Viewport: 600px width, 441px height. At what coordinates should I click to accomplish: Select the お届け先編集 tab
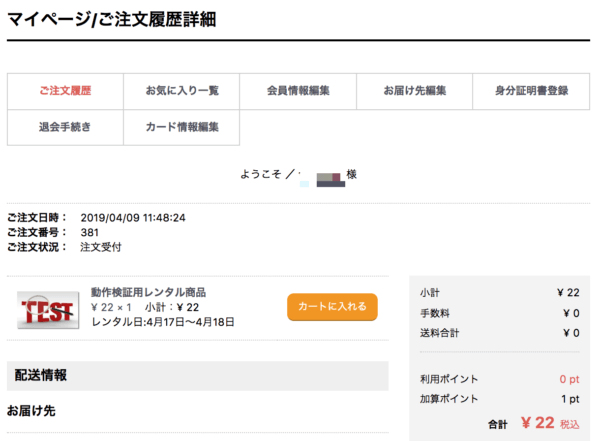pos(415,91)
